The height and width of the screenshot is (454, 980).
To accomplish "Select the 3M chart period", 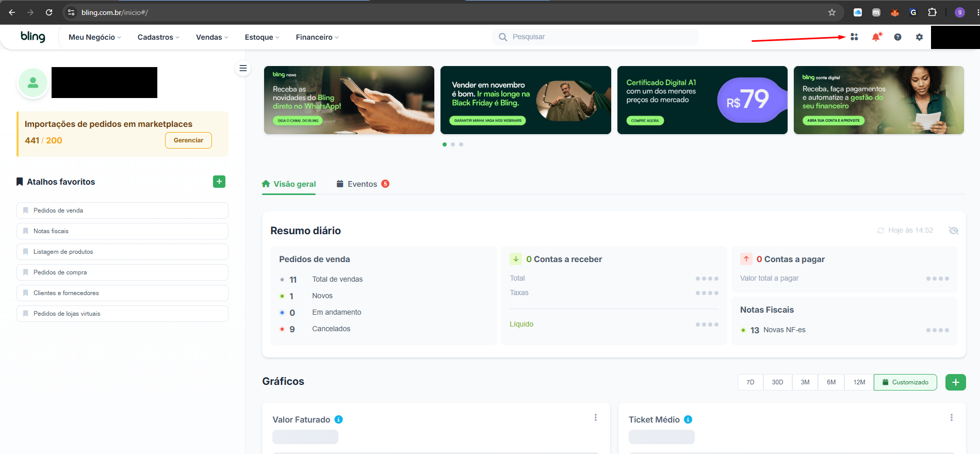I will (x=805, y=382).
